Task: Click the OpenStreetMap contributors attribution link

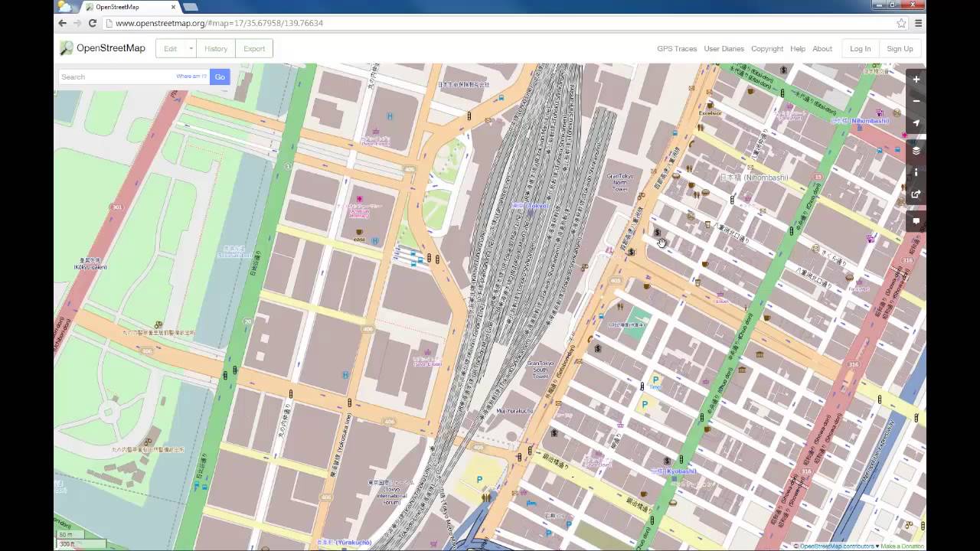Action: tap(836, 546)
